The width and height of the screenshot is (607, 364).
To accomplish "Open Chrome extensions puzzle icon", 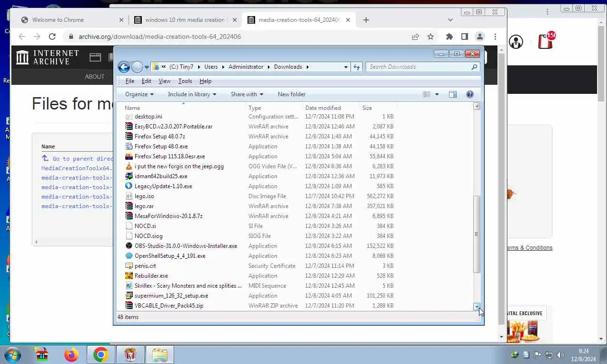I will tap(450, 36).
